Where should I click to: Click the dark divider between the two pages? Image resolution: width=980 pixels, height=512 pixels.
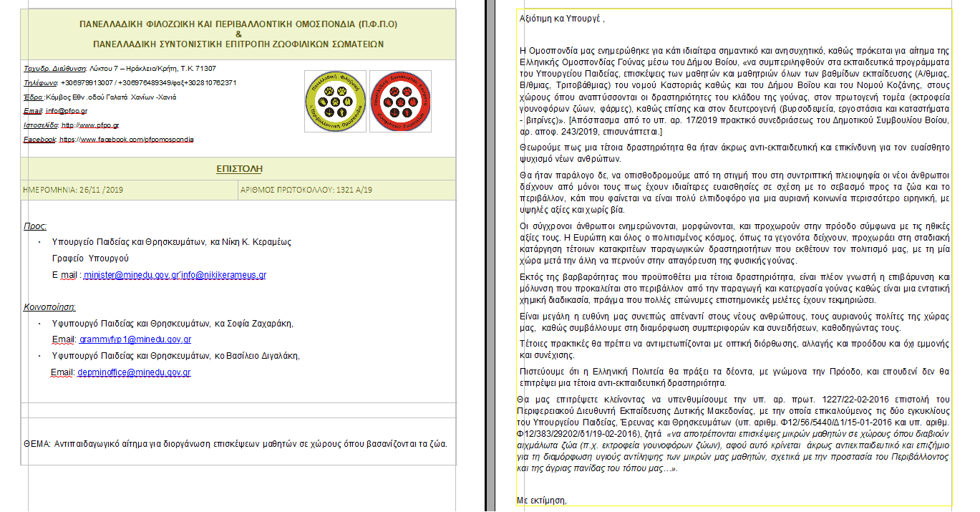487,256
